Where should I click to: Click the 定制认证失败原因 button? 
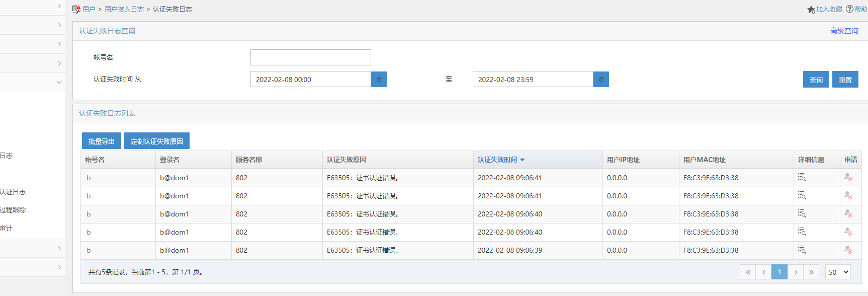[x=157, y=141]
